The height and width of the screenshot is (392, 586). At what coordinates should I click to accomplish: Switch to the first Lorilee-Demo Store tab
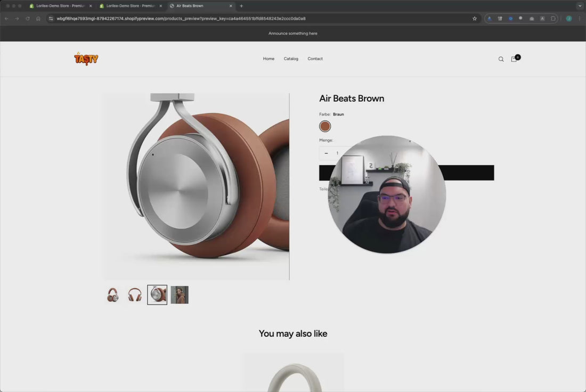(x=60, y=6)
